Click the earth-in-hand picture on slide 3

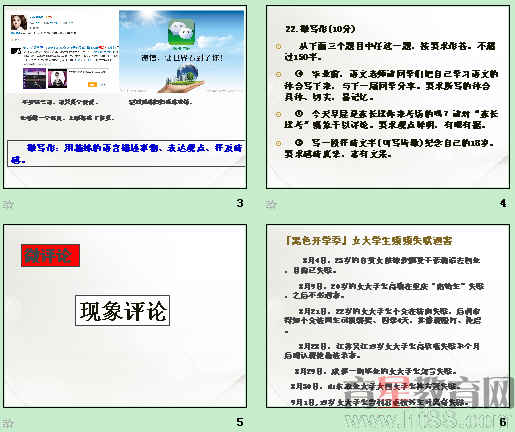click(181, 79)
